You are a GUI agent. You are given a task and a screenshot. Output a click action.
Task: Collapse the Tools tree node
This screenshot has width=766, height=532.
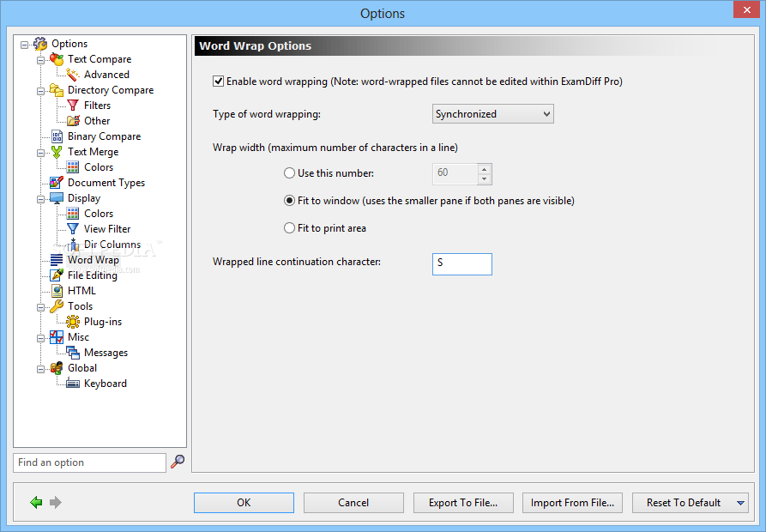coord(40,308)
